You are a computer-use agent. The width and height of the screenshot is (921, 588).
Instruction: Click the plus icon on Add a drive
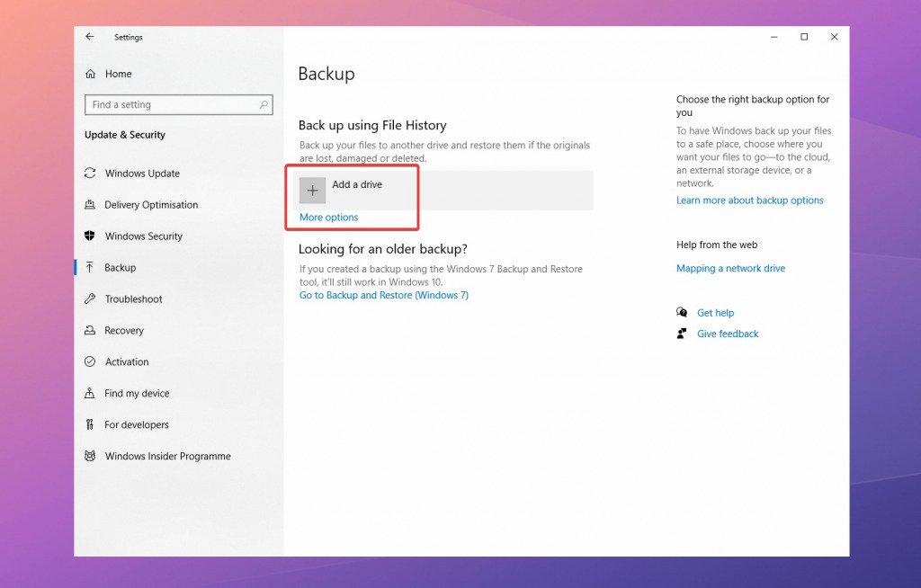pyautogui.click(x=312, y=190)
